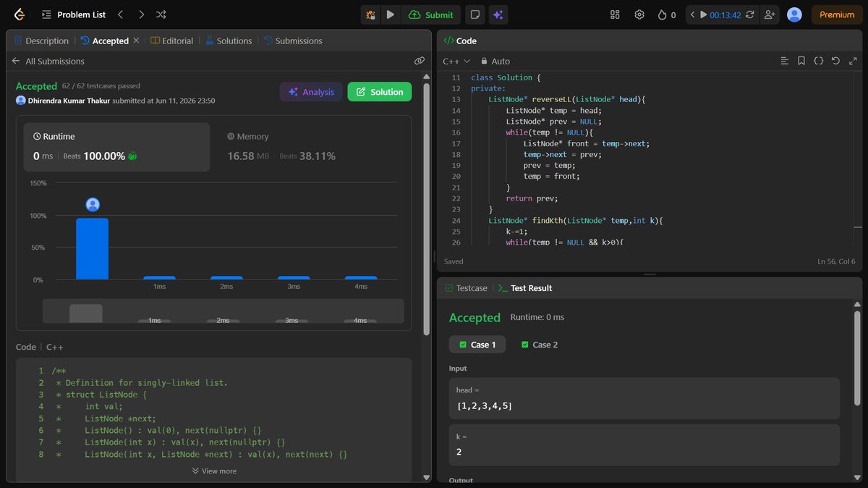
Task: Pick a random problem with shuffle icon
Action: (x=161, y=14)
